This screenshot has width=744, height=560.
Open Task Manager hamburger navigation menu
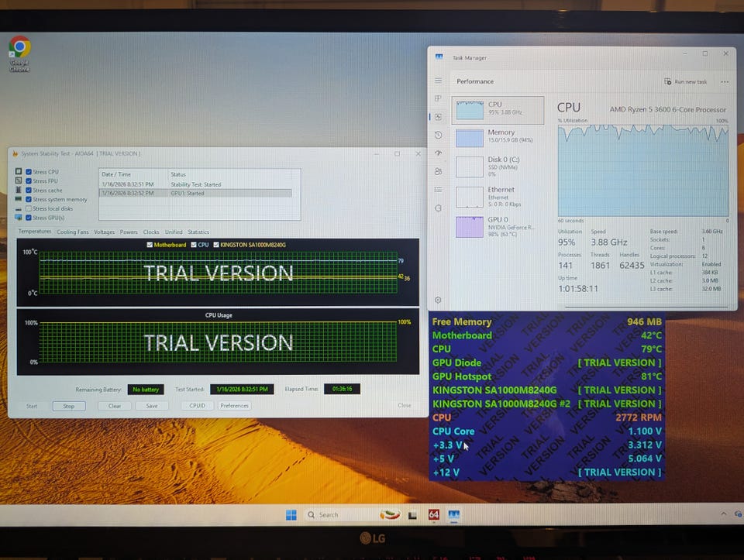pyautogui.click(x=438, y=81)
